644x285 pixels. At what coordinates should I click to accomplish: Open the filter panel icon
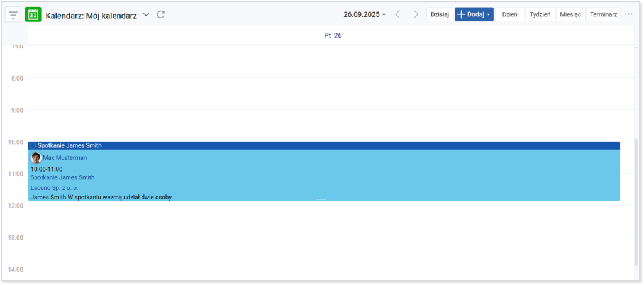click(x=14, y=14)
